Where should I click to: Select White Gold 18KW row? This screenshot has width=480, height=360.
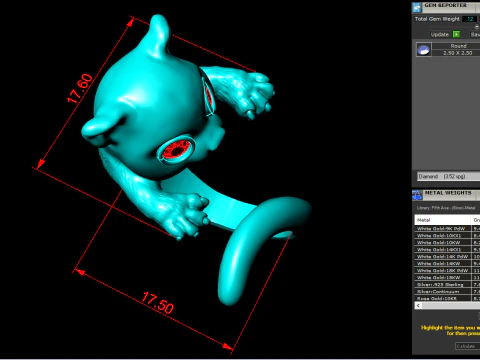point(447,278)
